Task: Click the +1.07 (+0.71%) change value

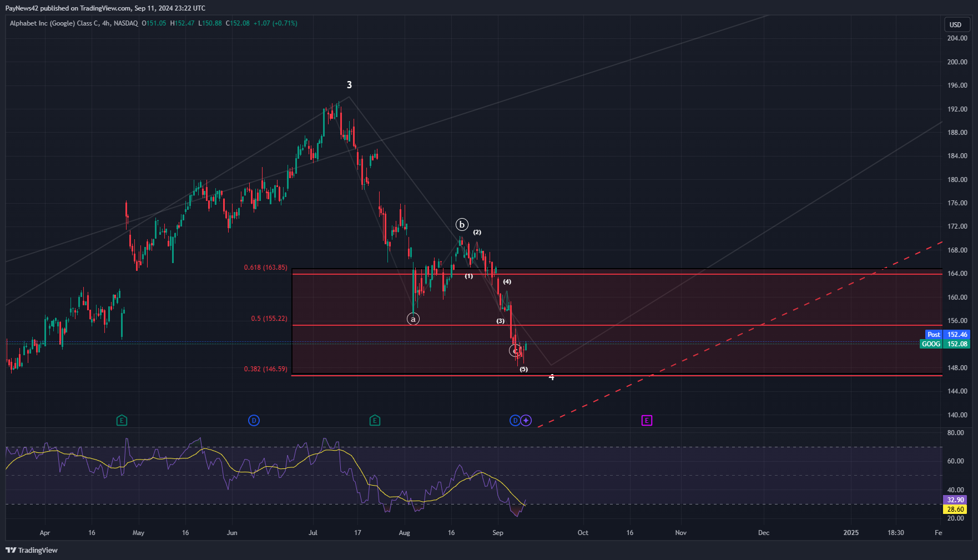Action: 275,23
